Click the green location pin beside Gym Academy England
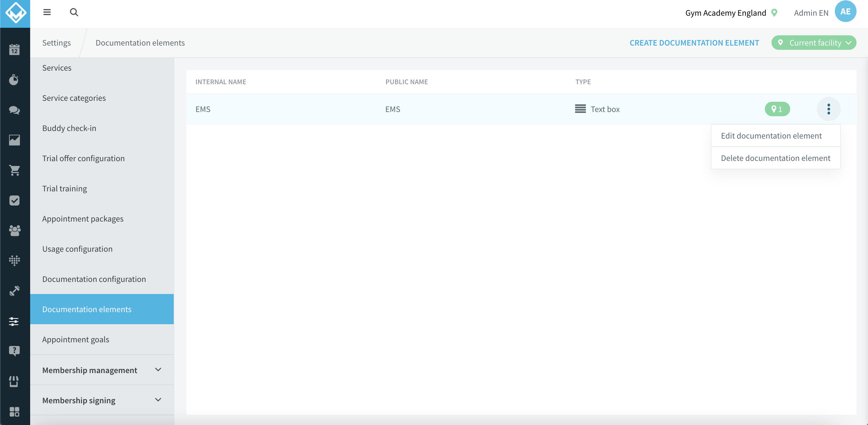The image size is (868, 425). 774,13
